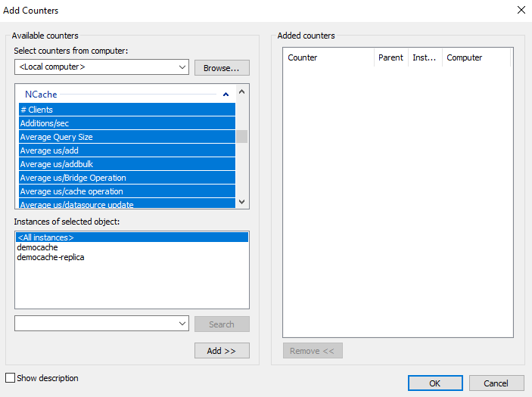Select the Average us/cache operation counter
Screen dimensions: 532x397
[127, 191]
